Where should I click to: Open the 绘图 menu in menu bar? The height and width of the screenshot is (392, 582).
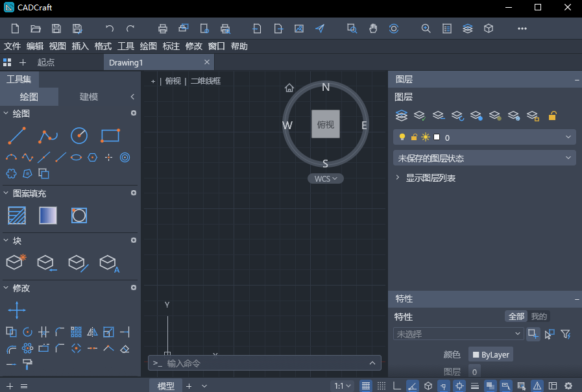[149, 46]
